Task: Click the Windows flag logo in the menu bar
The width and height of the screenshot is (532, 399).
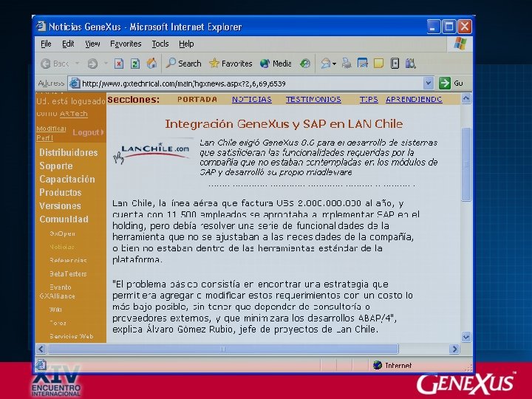Action: [x=460, y=44]
